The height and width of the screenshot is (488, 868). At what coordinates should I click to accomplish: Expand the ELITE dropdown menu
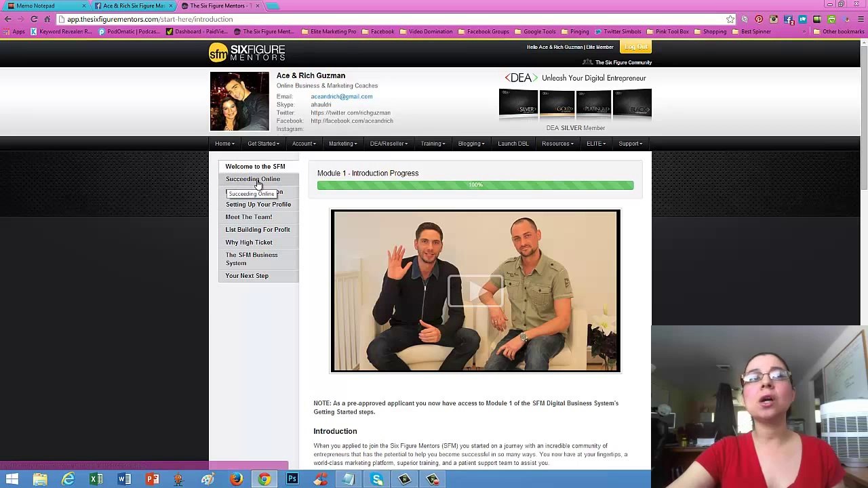coord(596,144)
